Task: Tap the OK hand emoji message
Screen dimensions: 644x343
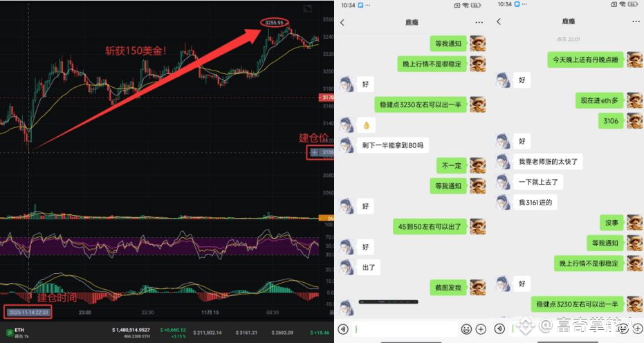Action: [x=367, y=125]
